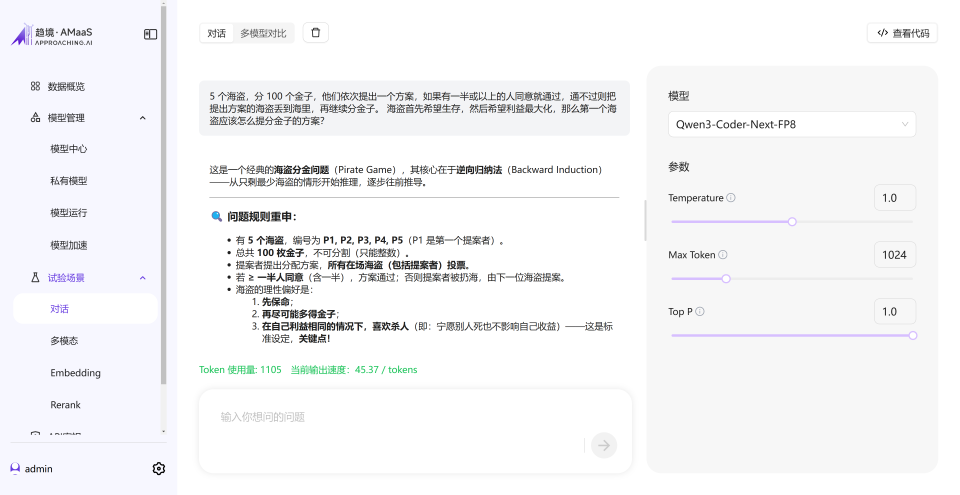Open the Qwen3-Coder-Next-FP8 model dropdown
960x495 pixels.
791,125
